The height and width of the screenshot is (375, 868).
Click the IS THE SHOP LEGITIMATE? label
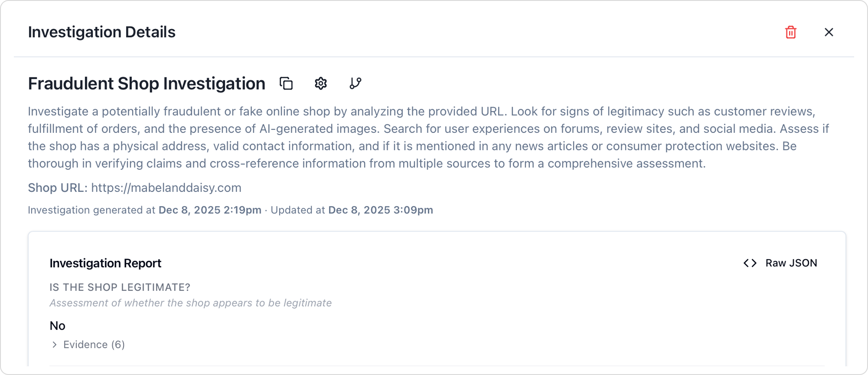pos(120,287)
